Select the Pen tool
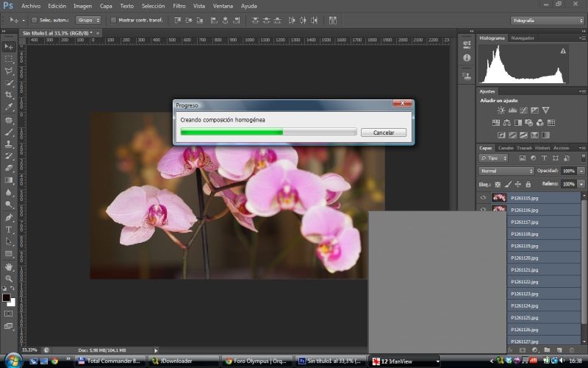The height and width of the screenshot is (368, 588). 9,217
